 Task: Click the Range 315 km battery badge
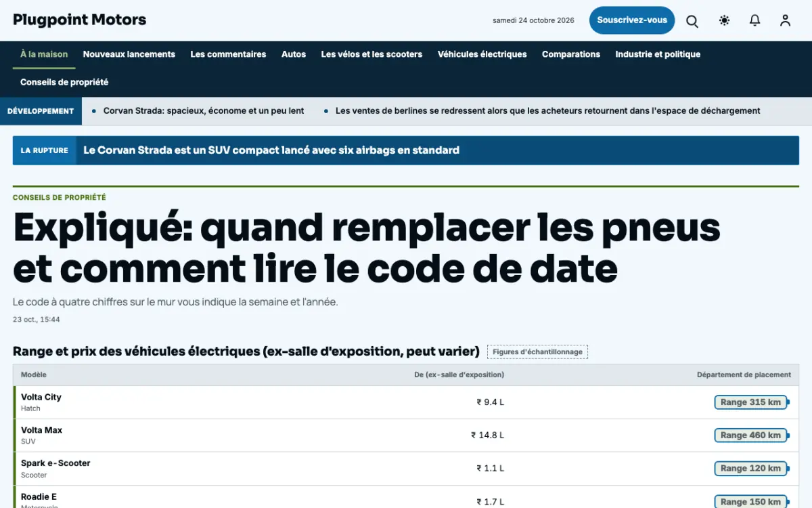click(x=752, y=402)
